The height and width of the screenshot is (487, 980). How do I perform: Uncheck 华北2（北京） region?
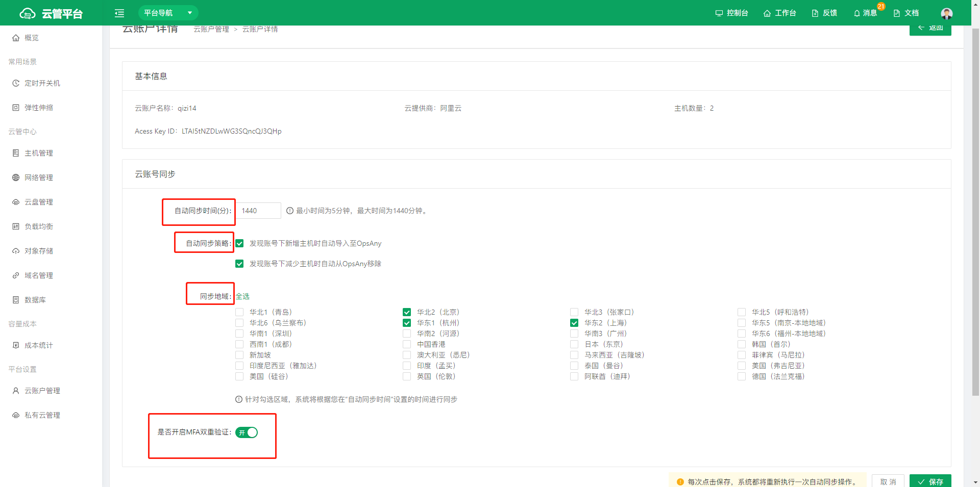[407, 312]
